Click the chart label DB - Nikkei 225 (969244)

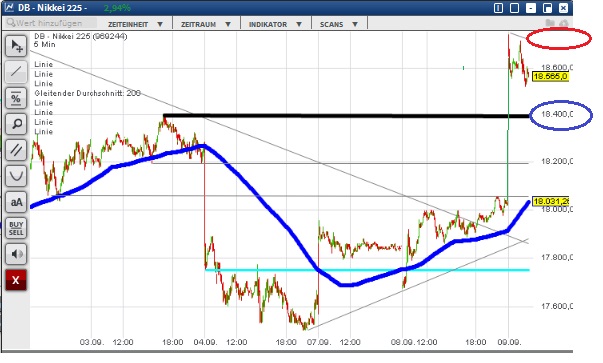(81, 36)
